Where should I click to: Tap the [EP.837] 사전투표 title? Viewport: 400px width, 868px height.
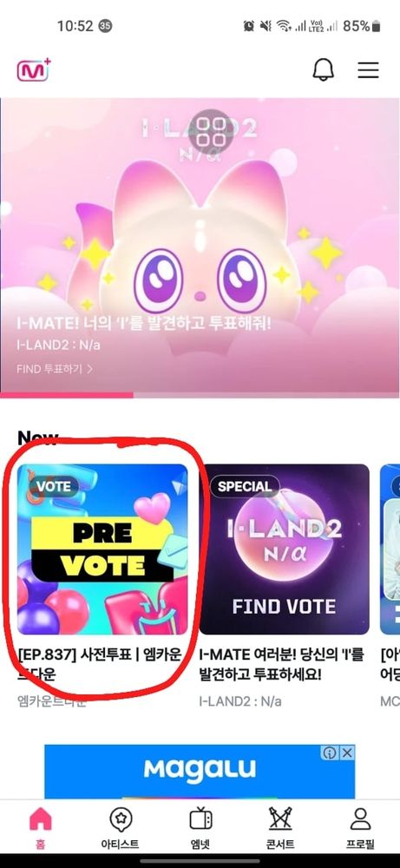(100, 666)
